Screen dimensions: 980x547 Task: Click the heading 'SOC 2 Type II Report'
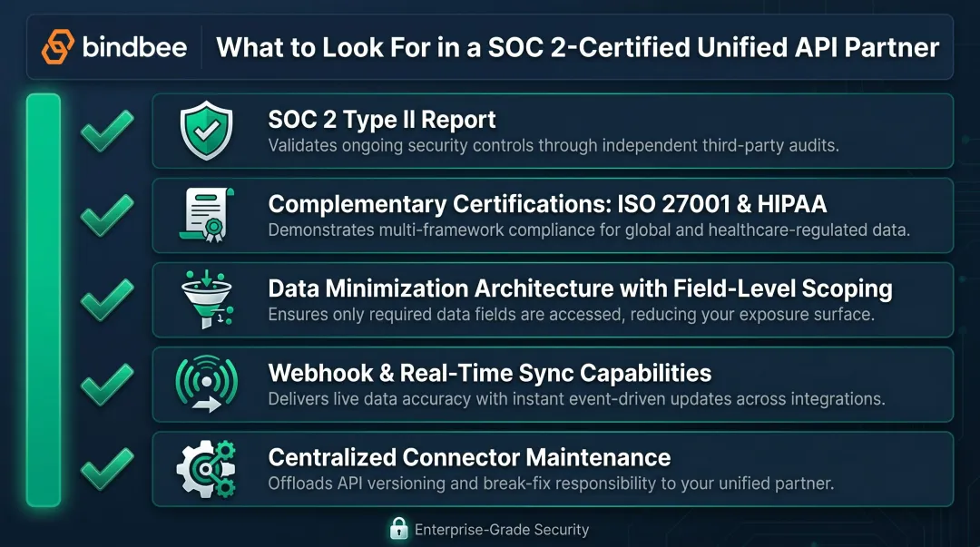pos(382,120)
